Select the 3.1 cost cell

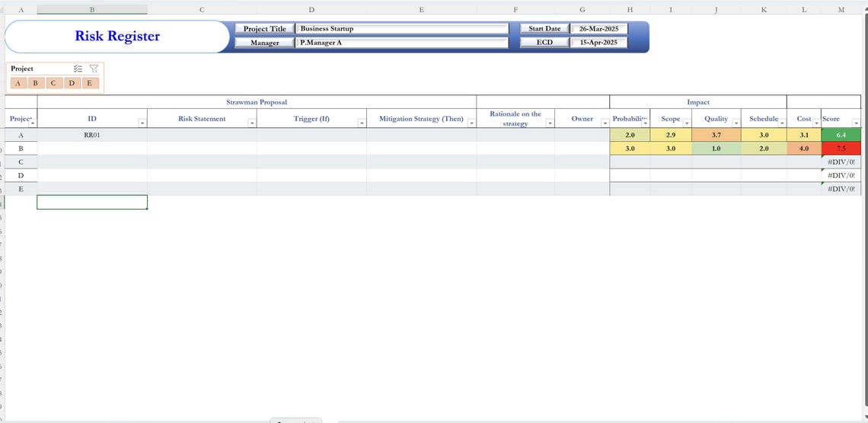[x=804, y=135]
